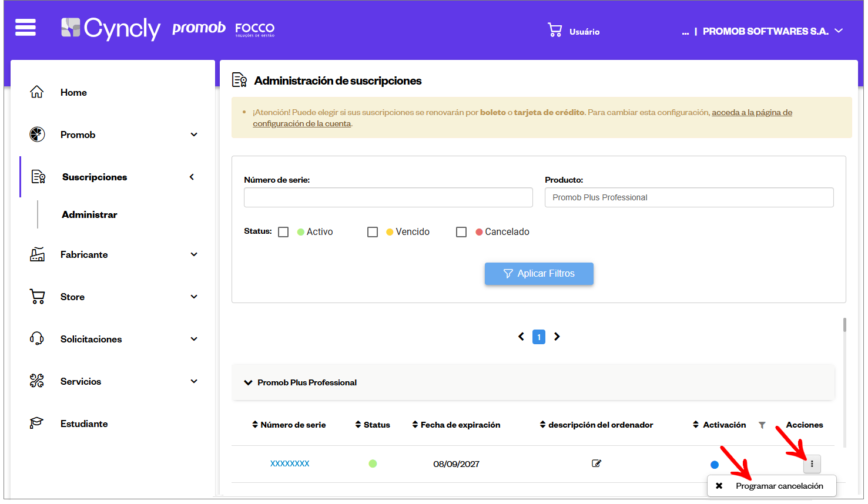Click the subscription page title icon

pos(239,80)
